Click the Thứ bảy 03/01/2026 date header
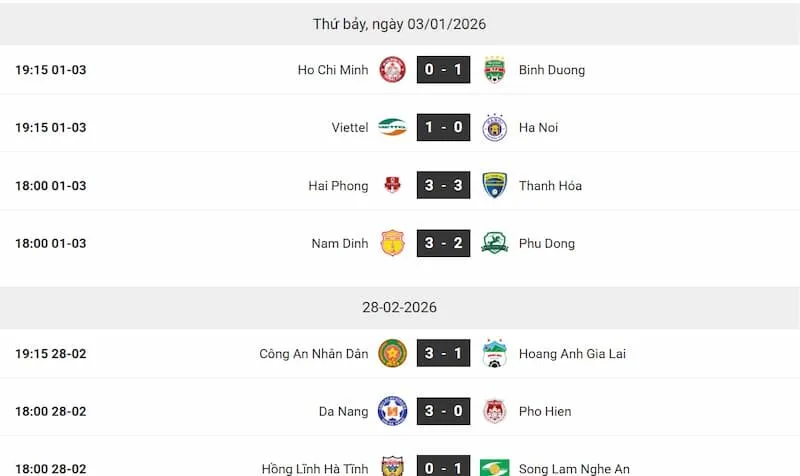 click(399, 24)
